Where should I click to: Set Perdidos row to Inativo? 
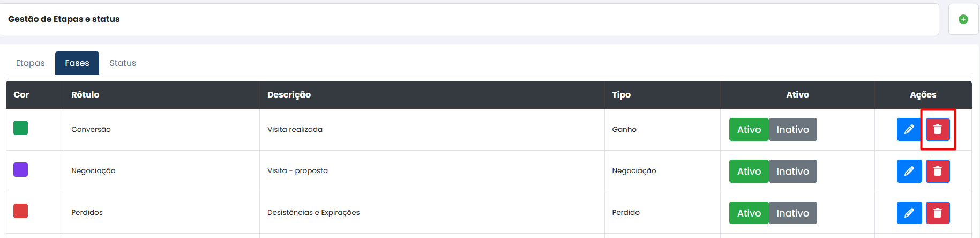tap(792, 213)
